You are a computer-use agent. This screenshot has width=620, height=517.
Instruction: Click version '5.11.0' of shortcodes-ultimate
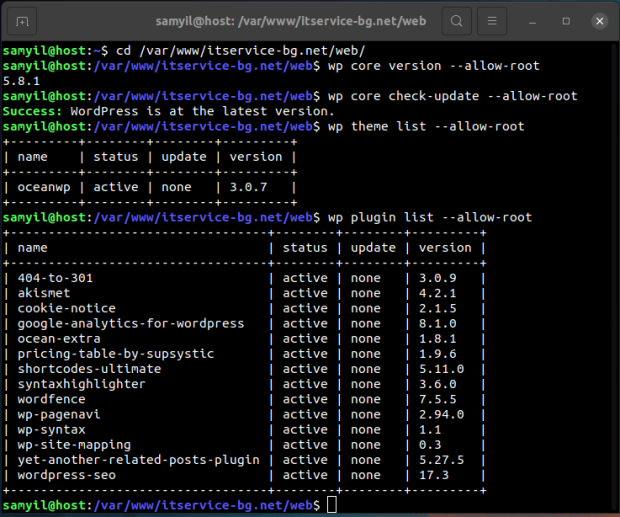[442, 369]
